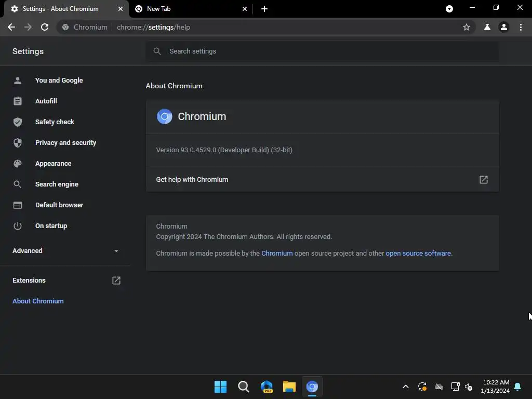Open Autofill settings
Screen dimensions: 532x399
(46, 101)
